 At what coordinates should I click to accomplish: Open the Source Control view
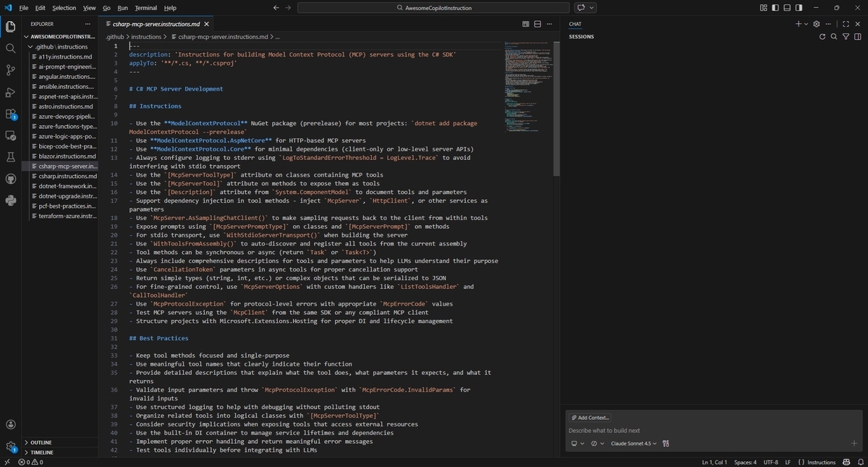(11, 70)
